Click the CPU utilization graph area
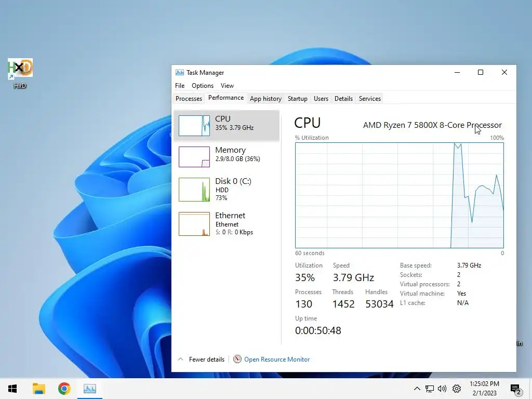532x399 pixels. coord(400,195)
